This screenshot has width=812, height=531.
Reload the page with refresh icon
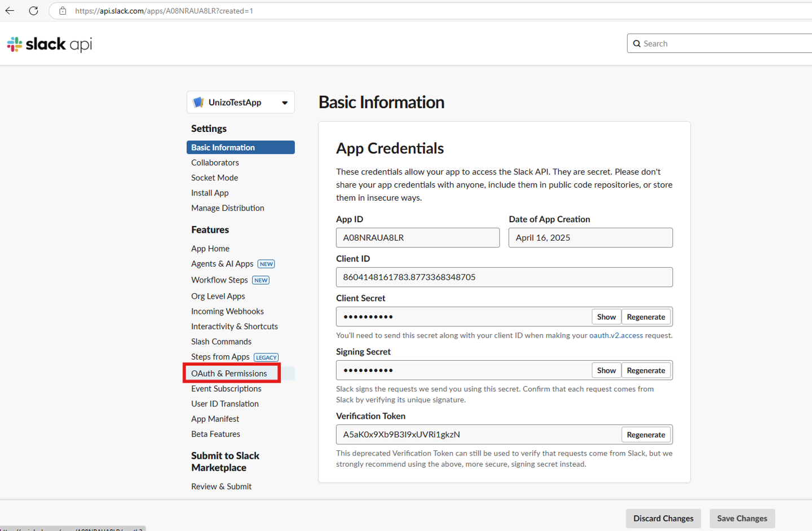[33, 11]
